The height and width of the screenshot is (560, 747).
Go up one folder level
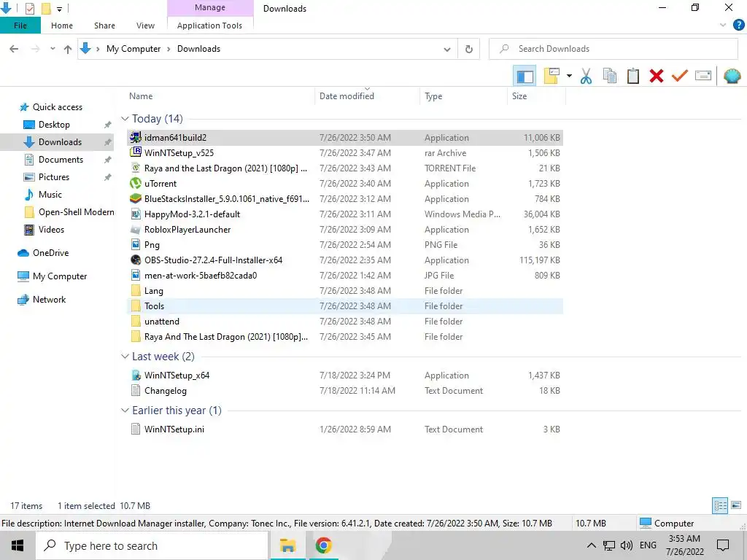point(68,49)
